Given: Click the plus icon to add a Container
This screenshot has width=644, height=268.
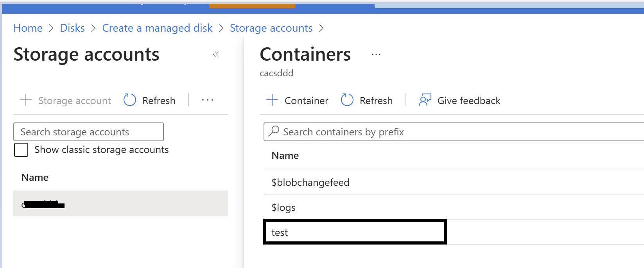Looking at the screenshot, I should [x=272, y=100].
